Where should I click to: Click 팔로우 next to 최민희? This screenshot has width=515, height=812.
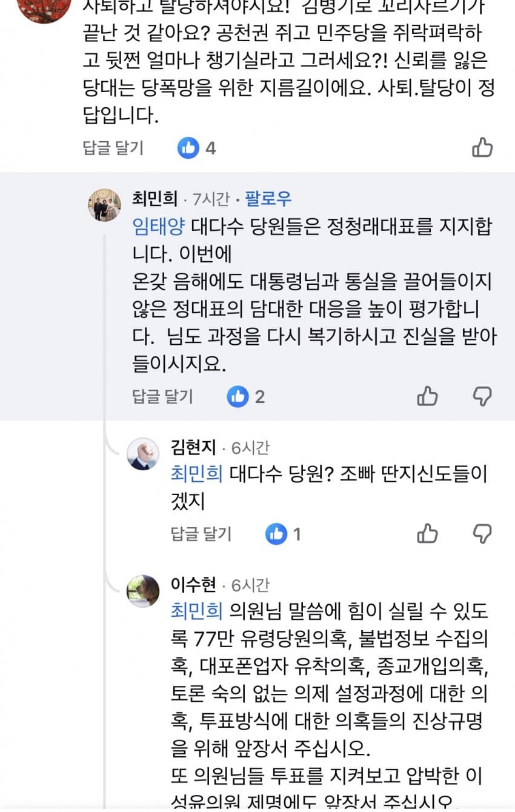268,198
